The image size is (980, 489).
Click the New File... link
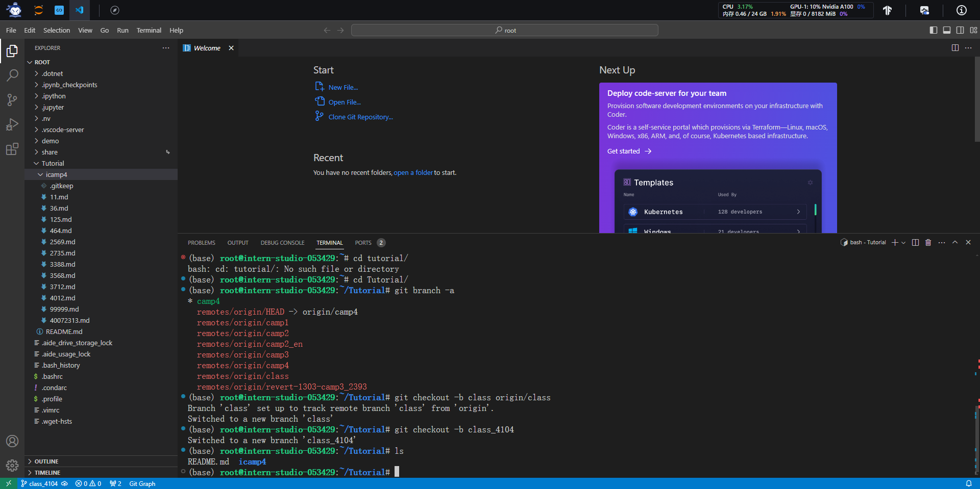343,88
